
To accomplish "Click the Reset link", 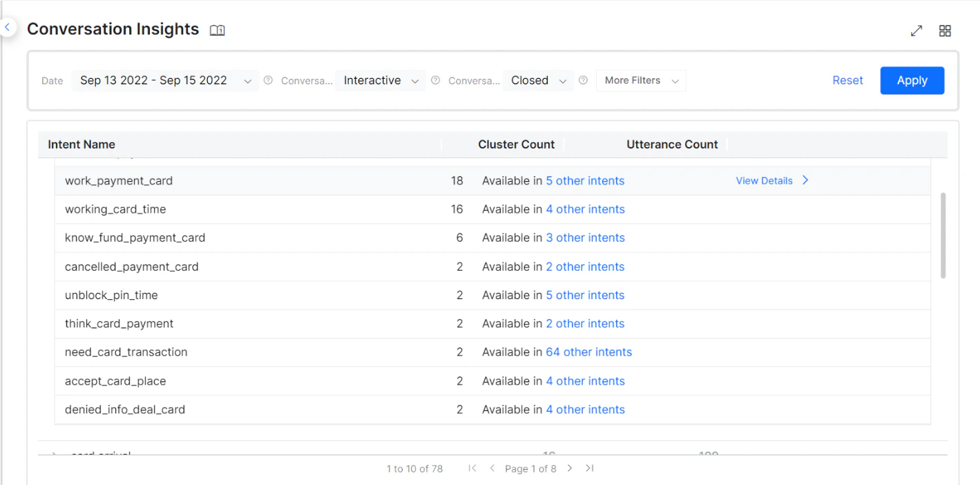I will (847, 80).
